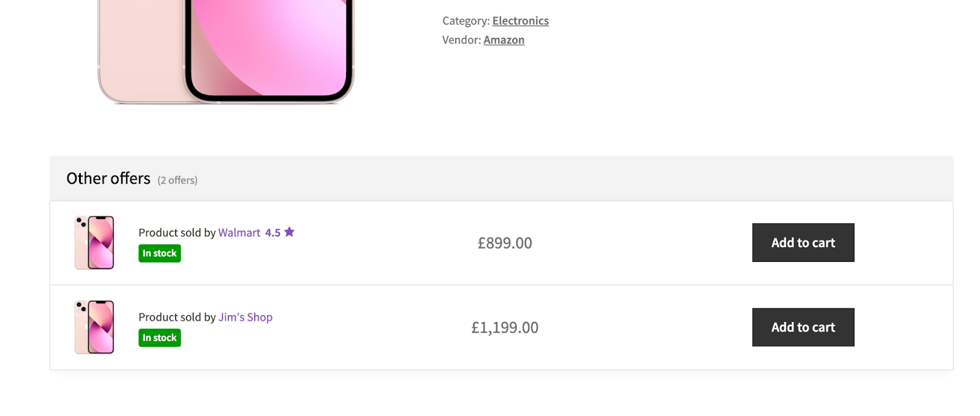Click the In stock badge under Walmart
Viewport: 980px width, 416px height.
[x=159, y=253]
